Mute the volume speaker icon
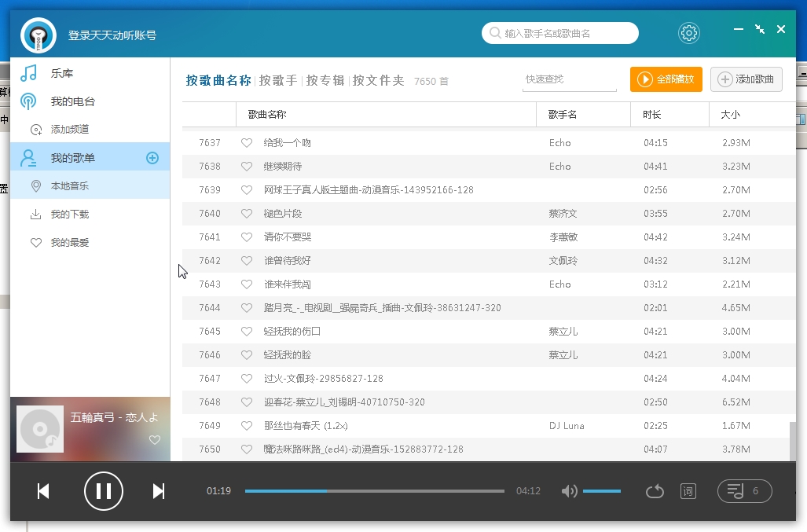Image resolution: width=807 pixels, height=532 pixels. [569, 491]
